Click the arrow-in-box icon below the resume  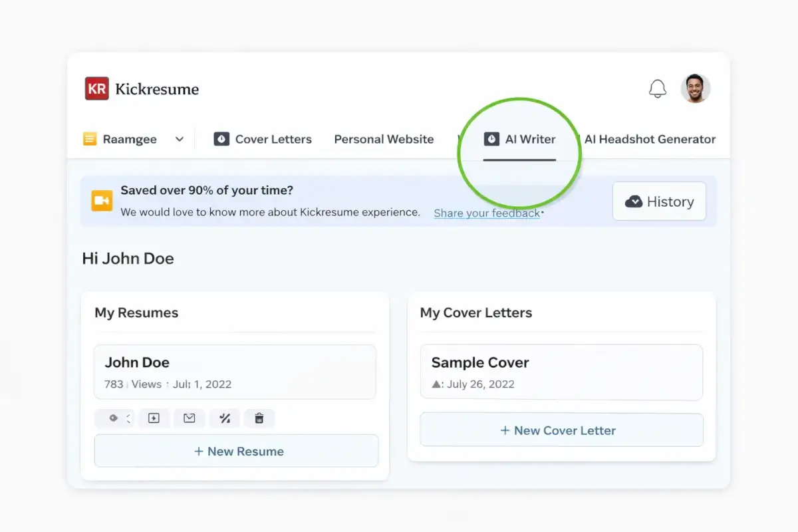[x=154, y=418]
